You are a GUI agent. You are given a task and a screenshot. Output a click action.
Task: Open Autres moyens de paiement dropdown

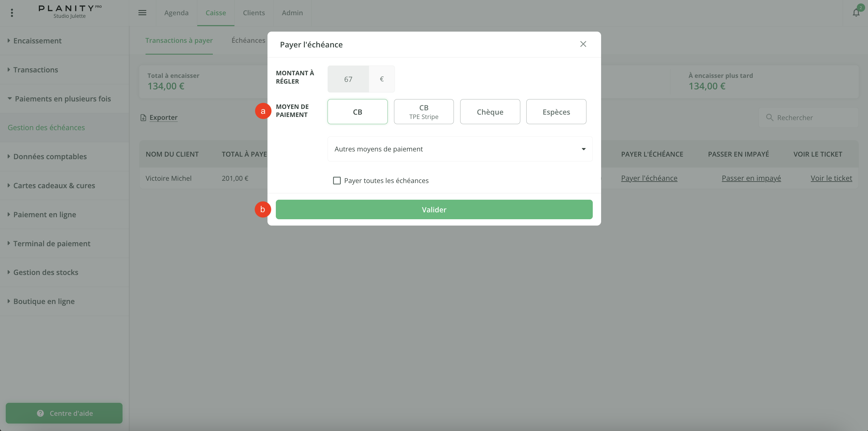[x=460, y=149]
